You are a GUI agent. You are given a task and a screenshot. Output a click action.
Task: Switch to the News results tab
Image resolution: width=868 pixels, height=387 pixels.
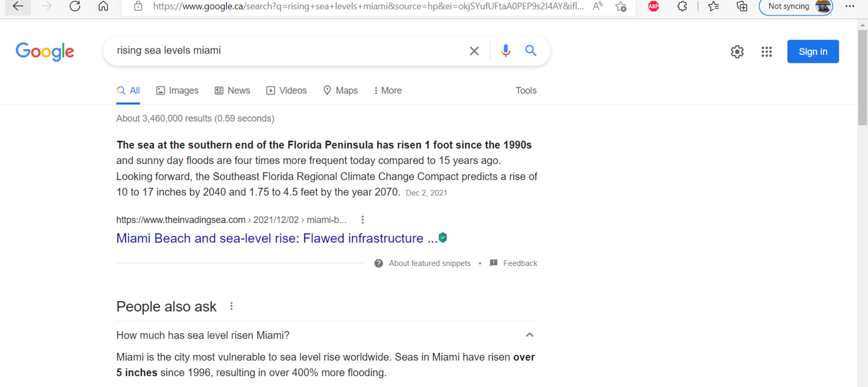tap(233, 91)
